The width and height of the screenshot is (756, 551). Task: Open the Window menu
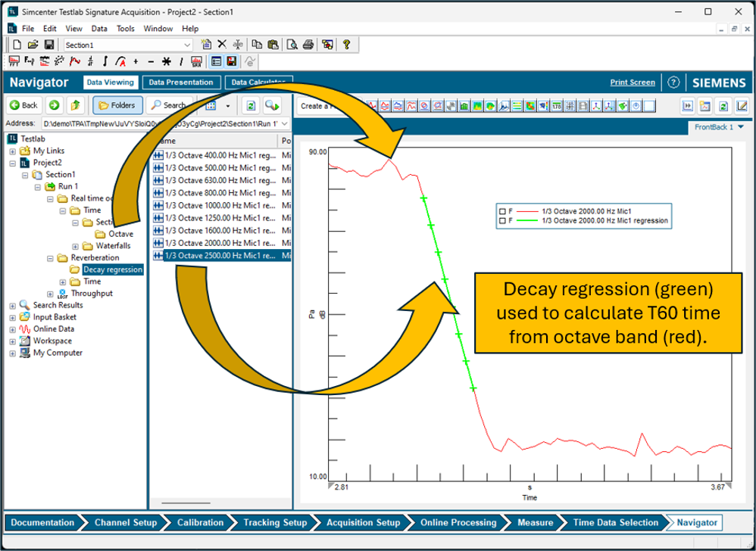coord(158,29)
